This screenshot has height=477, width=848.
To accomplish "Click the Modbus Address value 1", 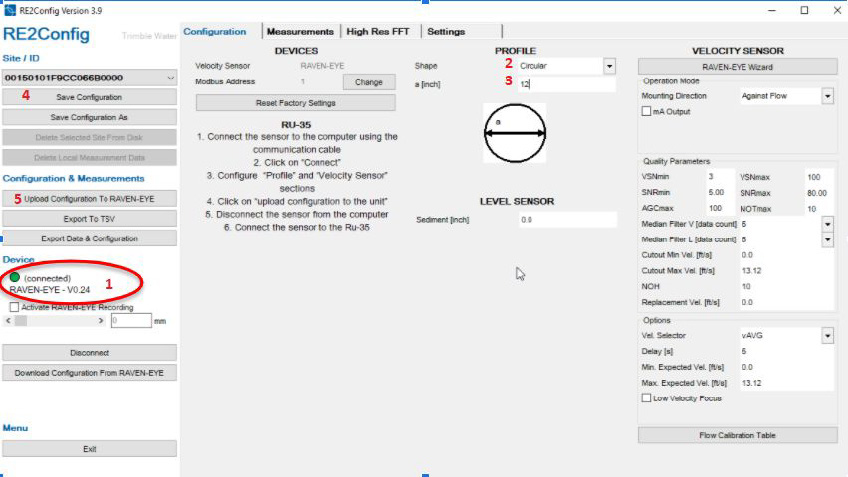I will click(x=303, y=82).
